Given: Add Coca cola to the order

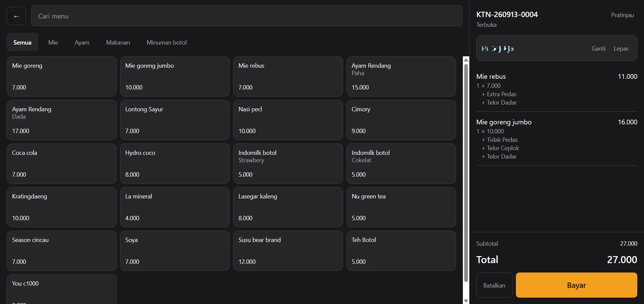Looking at the screenshot, I should pyautogui.click(x=62, y=164).
